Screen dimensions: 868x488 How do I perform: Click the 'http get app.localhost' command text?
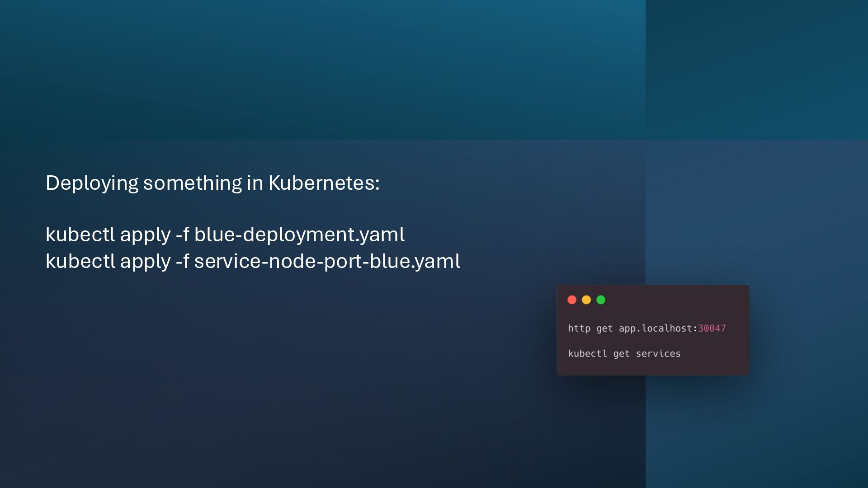[632, 328]
